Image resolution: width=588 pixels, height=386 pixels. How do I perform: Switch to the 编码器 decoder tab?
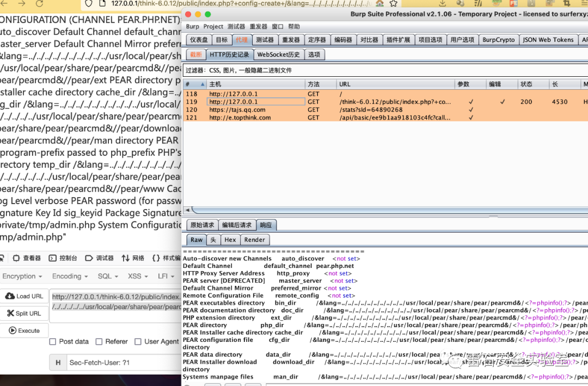click(343, 40)
